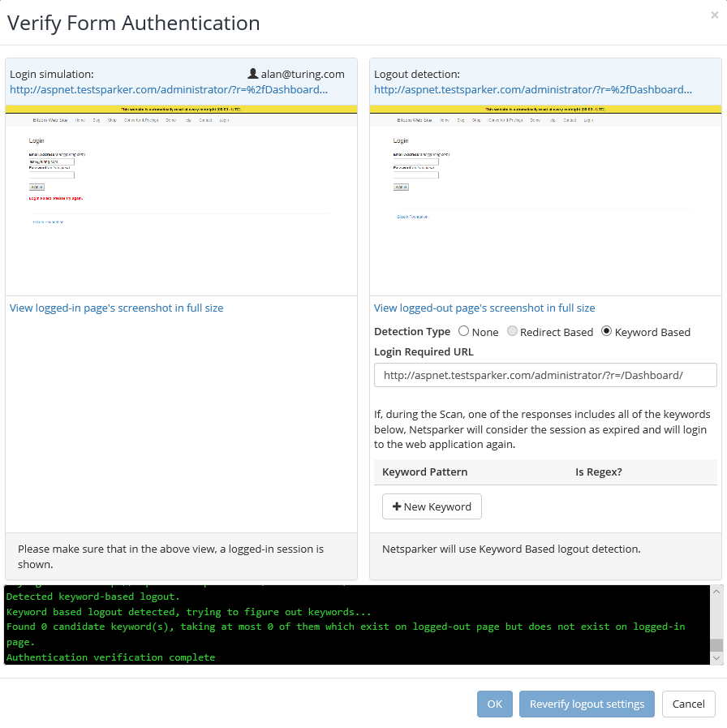Click the log console up scroll arrow
The width and height of the screenshot is (727, 728).
click(x=716, y=592)
